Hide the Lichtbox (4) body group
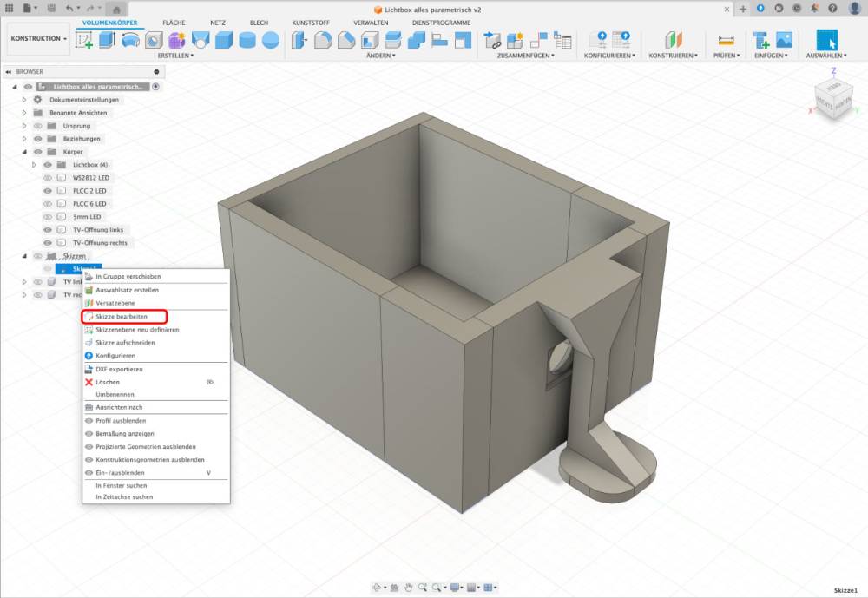Screen dimensions: 868x598 pyautogui.click(x=48, y=165)
